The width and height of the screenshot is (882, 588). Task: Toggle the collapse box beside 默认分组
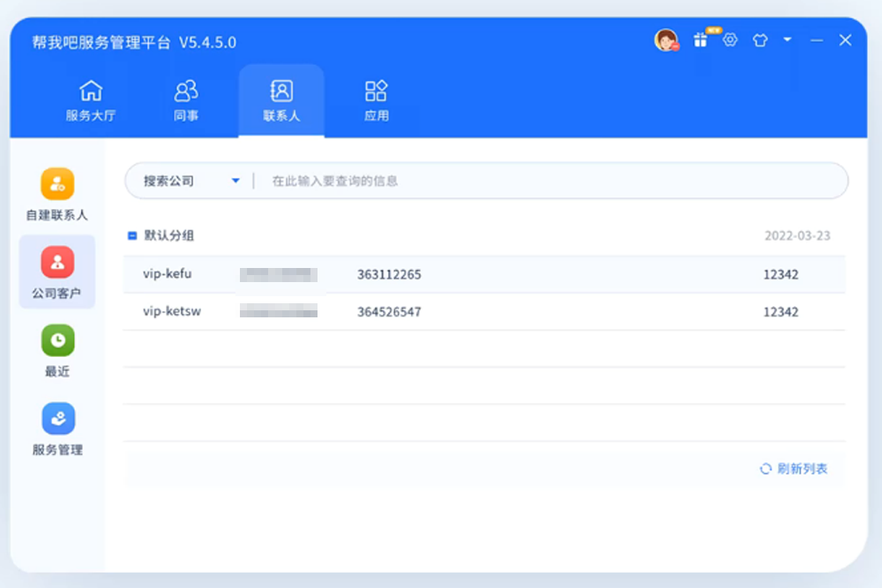pos(132,235)
